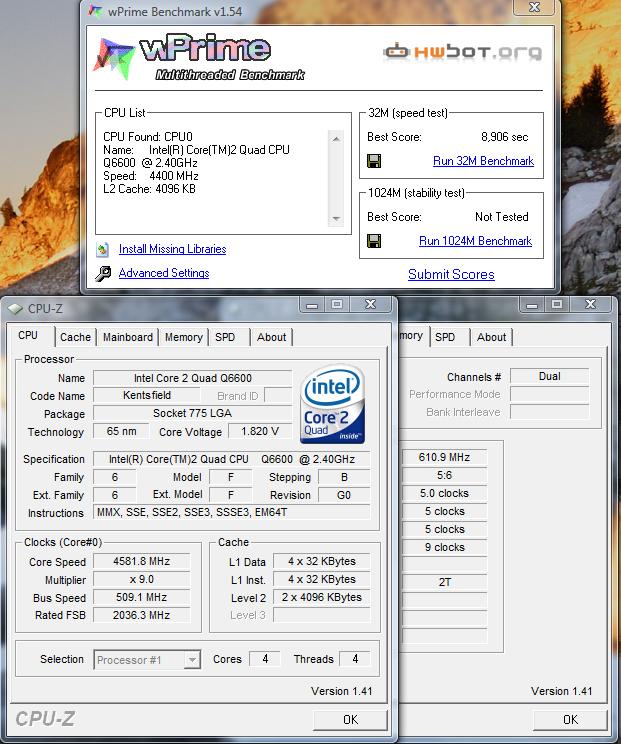Viewport: 621px width, 744px height.
Task: Select the CPU tab in CPU-Z
Action: 28,335
